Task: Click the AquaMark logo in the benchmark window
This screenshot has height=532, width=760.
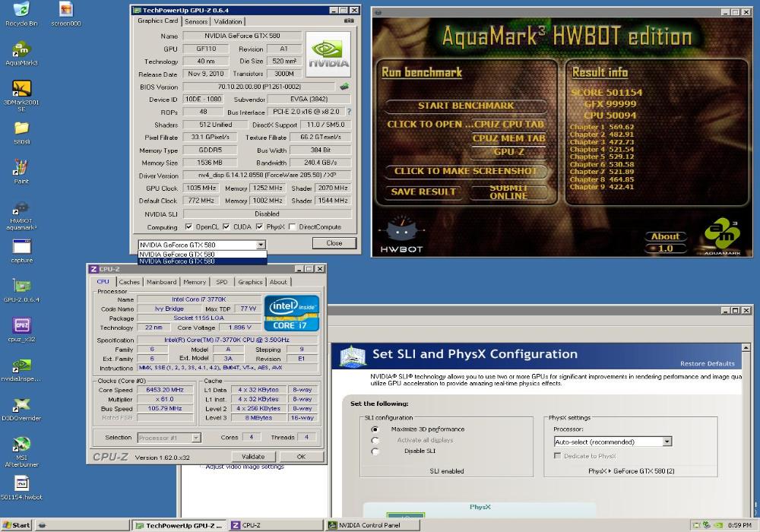Action: point(722,236)
